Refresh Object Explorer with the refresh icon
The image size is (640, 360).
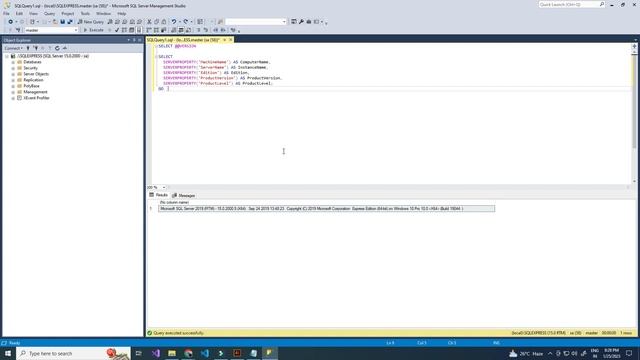pyautogui.click(x=57, y=48)
